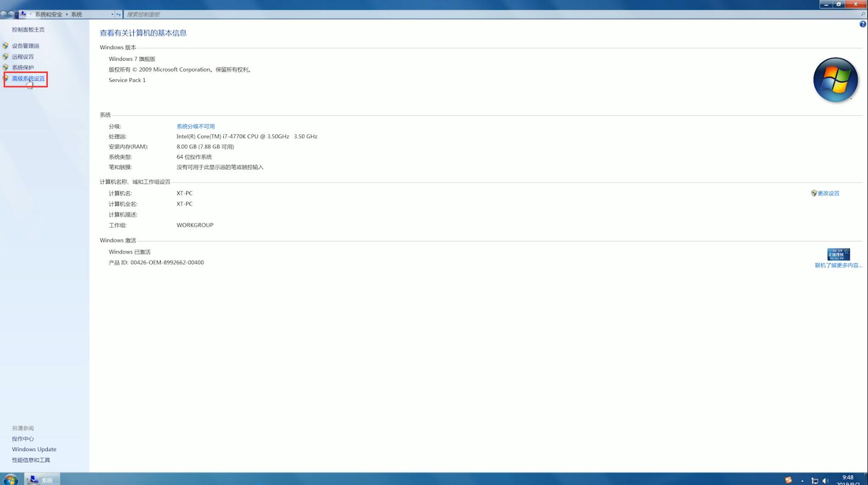Close the System window
Image resolution: width=868 pixels, height=485 pixels.
click(856, 4)
